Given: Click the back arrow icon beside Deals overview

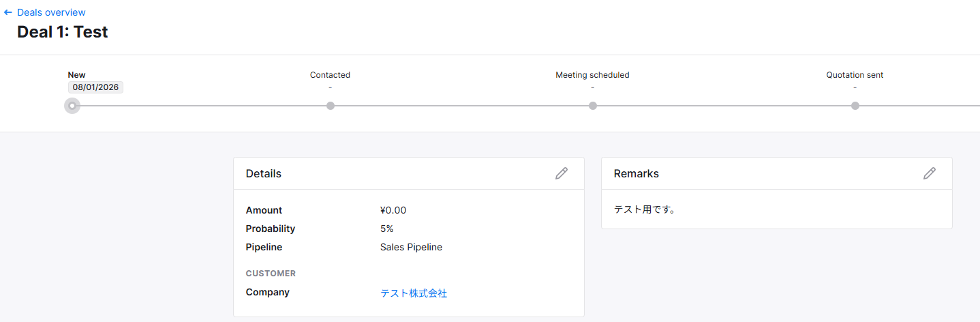Looking at the screenshot, I should (x=8, y=12).
